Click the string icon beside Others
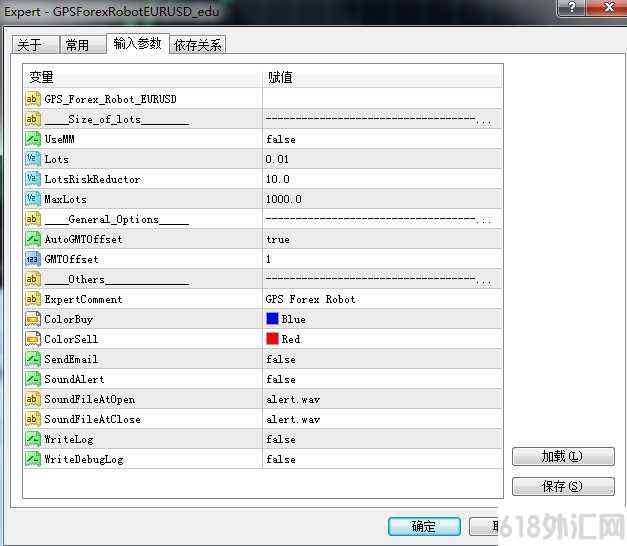The image size is (627, 546). point(32,279)
